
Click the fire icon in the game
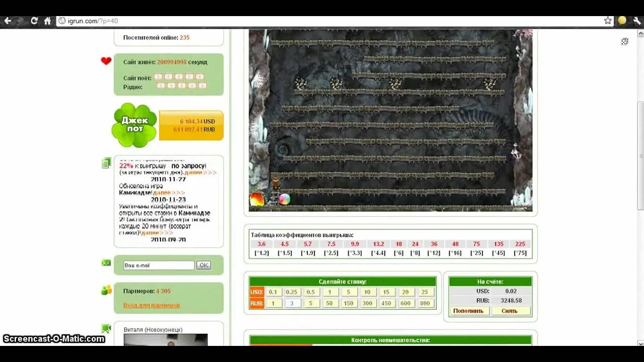pyautogui.click(x=257, y=199)
